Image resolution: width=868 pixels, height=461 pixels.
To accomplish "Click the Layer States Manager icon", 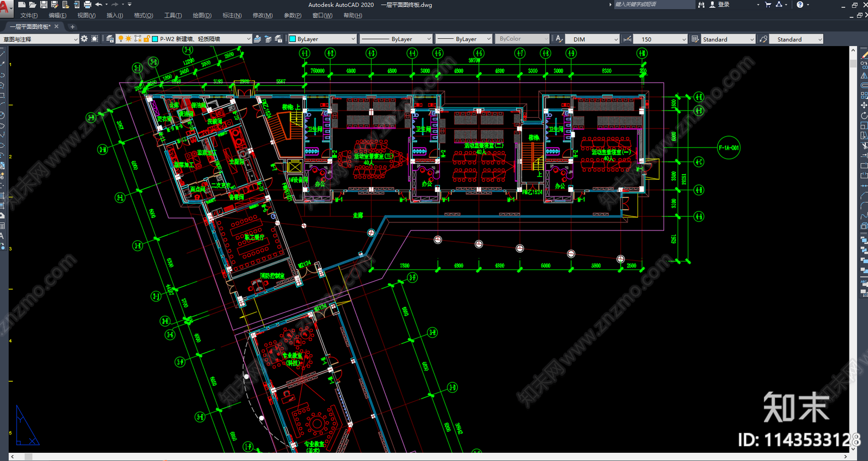I will 278,39.
